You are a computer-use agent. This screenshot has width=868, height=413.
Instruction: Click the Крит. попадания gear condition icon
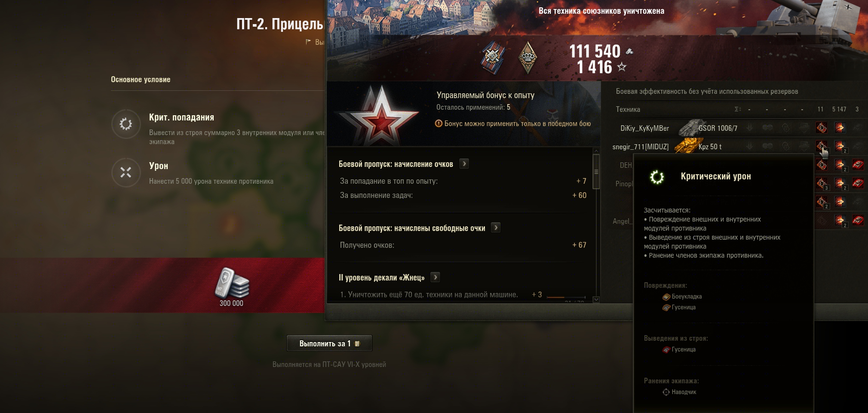tap(126, 124)
